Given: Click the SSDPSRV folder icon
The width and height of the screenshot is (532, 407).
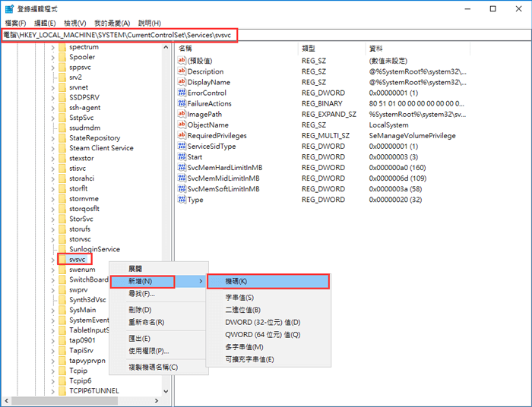Looking at the screenshot, I should coord(62,97).
